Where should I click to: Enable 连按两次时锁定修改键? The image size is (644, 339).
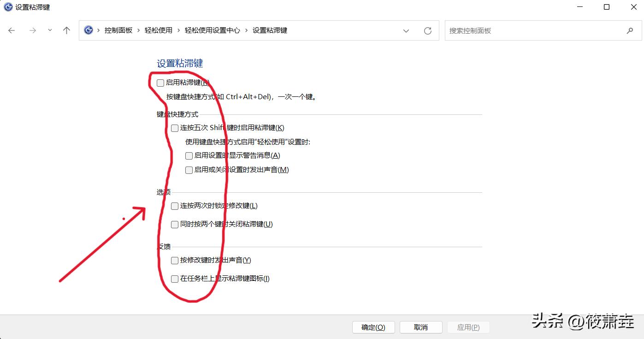pyautogui.click(x=174, y=206)
